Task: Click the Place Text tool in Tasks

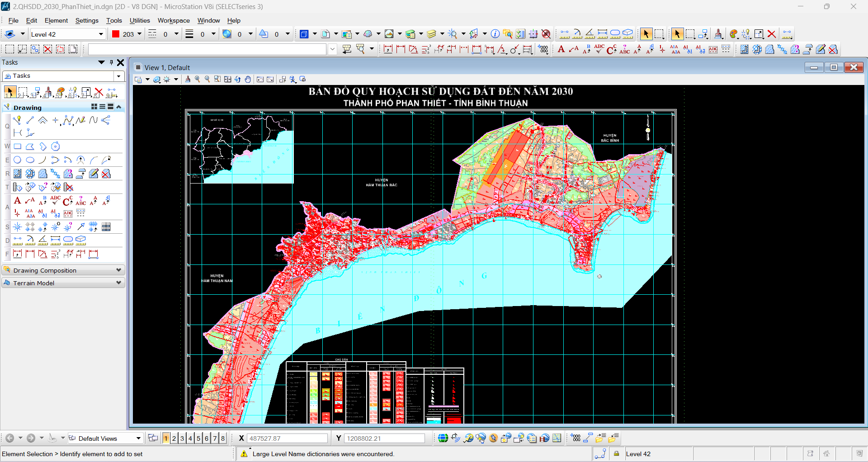Action: pos(17,201)
